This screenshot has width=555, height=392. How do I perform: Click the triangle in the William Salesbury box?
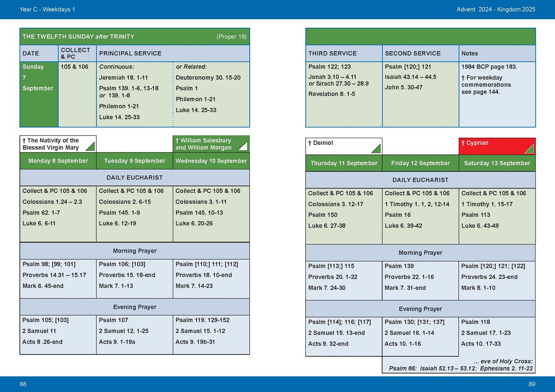[x=244, y=147]
